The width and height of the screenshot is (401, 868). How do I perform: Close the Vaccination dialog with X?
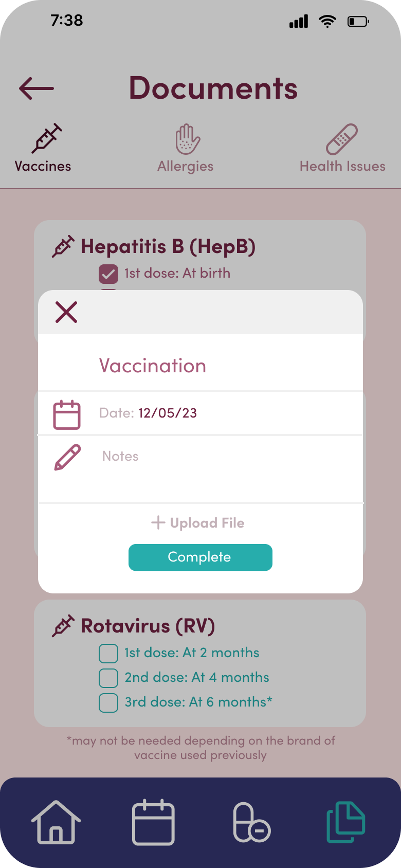[x=66, y=312]
